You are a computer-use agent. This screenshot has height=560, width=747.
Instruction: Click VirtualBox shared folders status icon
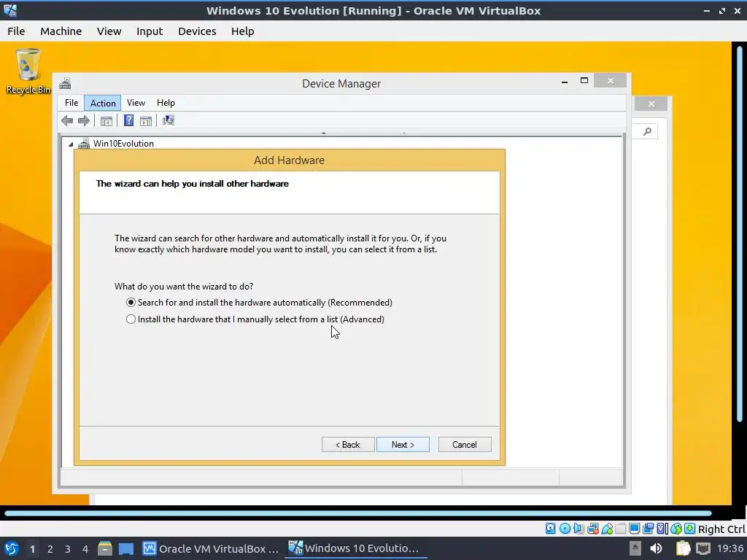pos(620,529)
